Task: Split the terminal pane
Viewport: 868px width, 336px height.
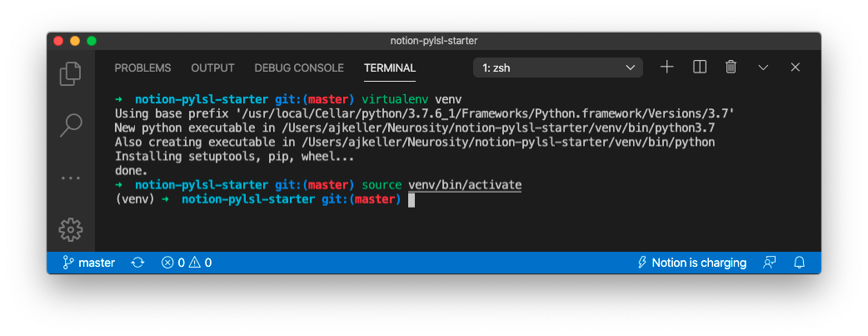Action: pyautogui.click(x=700, y=68)
